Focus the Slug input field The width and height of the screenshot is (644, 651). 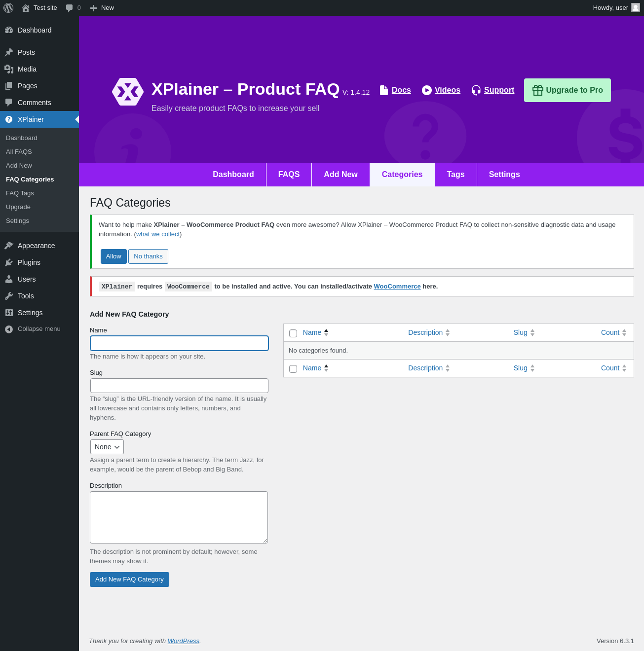pos(179,386)
